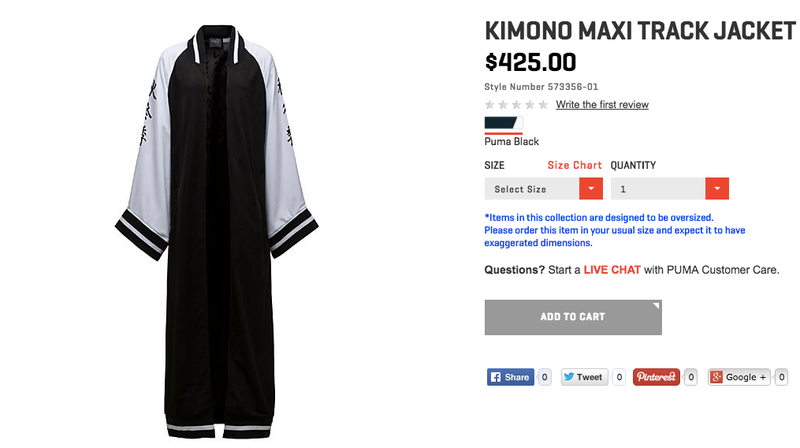The width and height of the screenshot is (800, 448).
Task: Expand the Select Size dropdown arrow
Action: point(591,189)
